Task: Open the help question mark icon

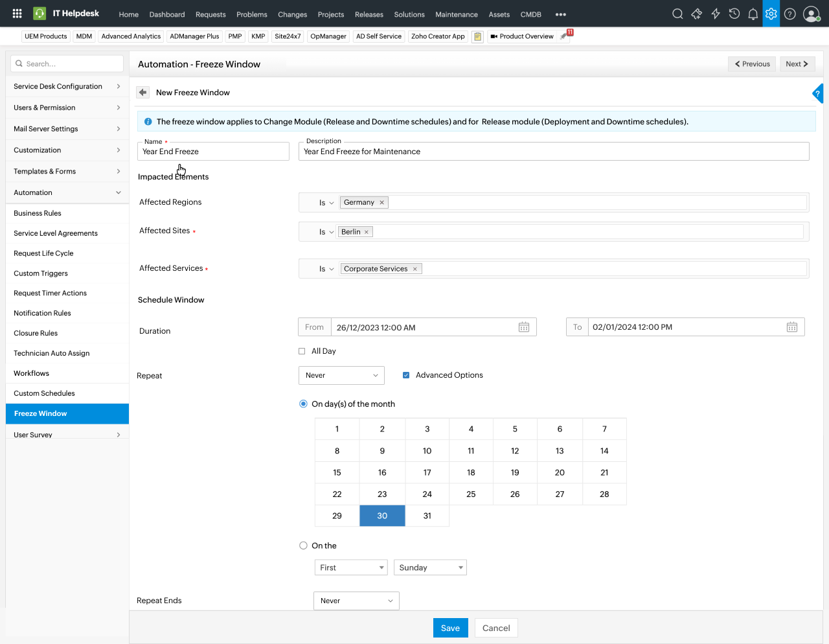Action: 790,14
